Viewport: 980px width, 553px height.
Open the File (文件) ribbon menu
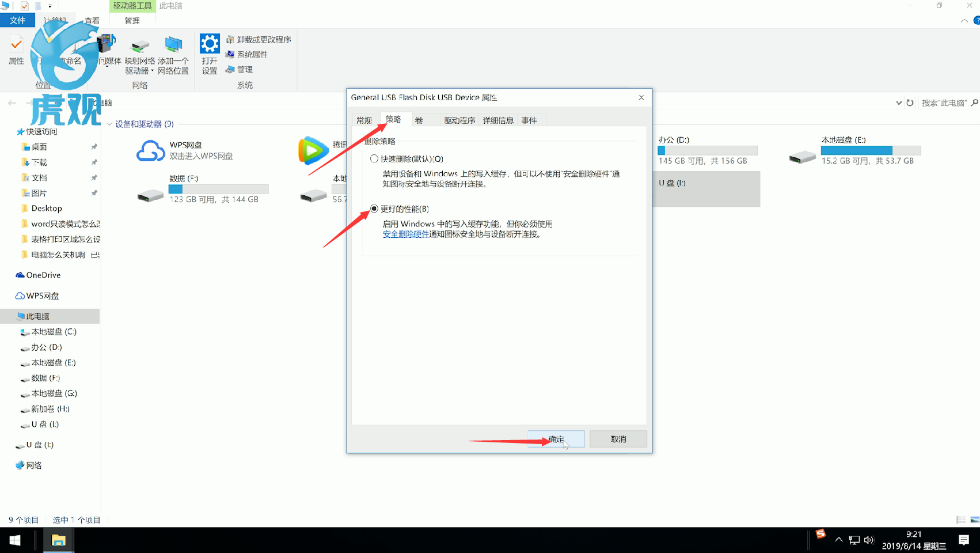click(x=17, y=20)
